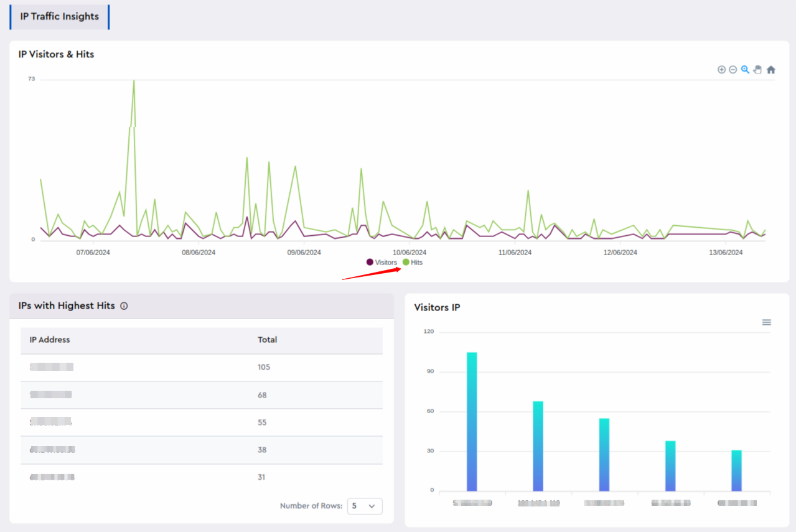Image resolution: width=796 pixels, height=532 pixels.
Task: Click the 10/06/2024 x-axis date label
Action: (410, 253)
